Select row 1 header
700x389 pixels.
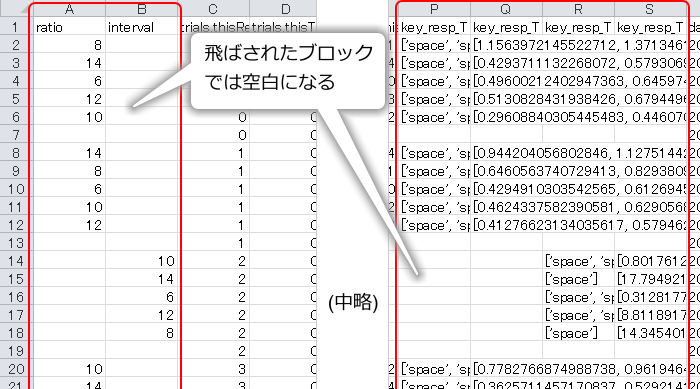click(16, 27)
